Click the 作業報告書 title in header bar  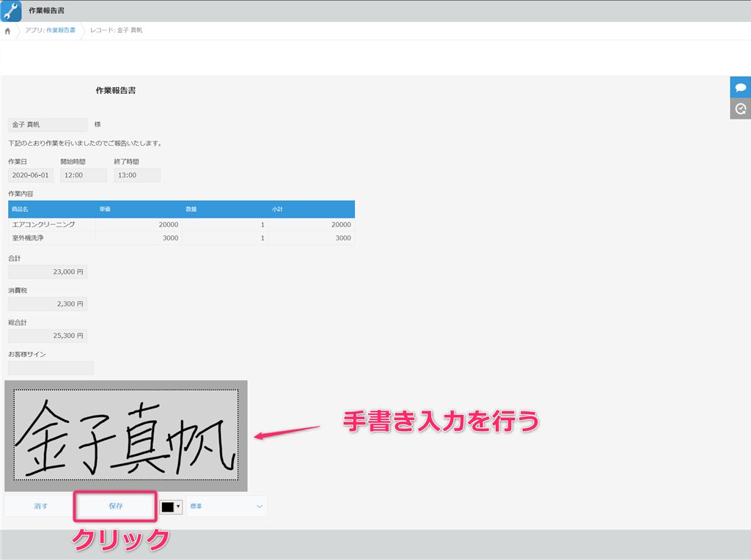click(x=46, y=10)
